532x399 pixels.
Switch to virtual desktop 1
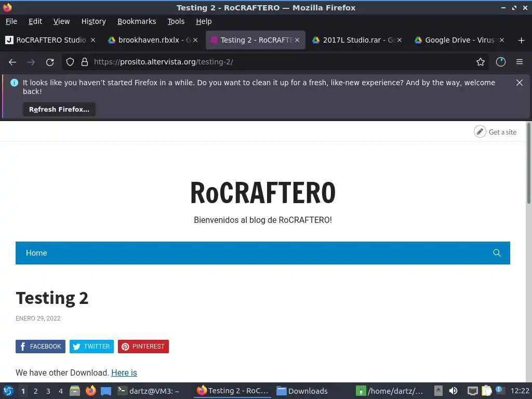[x=23, y=391]
